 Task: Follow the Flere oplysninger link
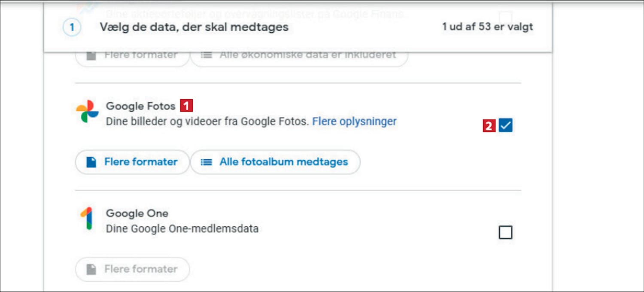pos(354,122)
